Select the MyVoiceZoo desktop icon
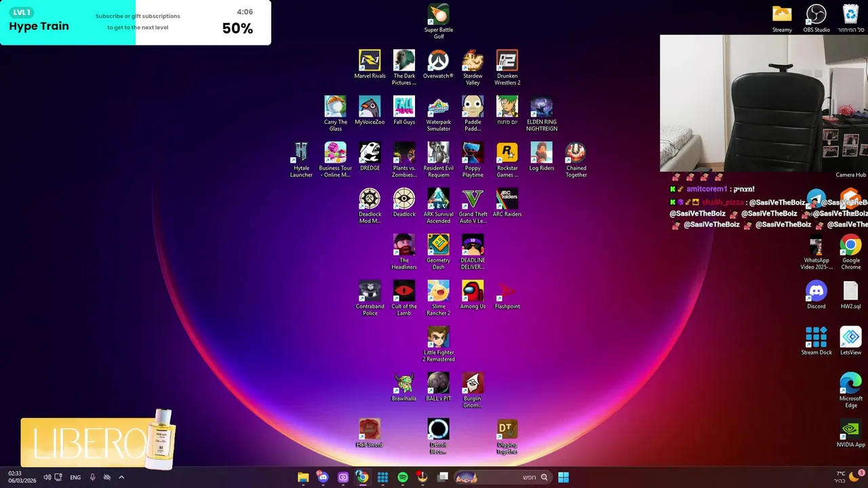 pos(370,110)
